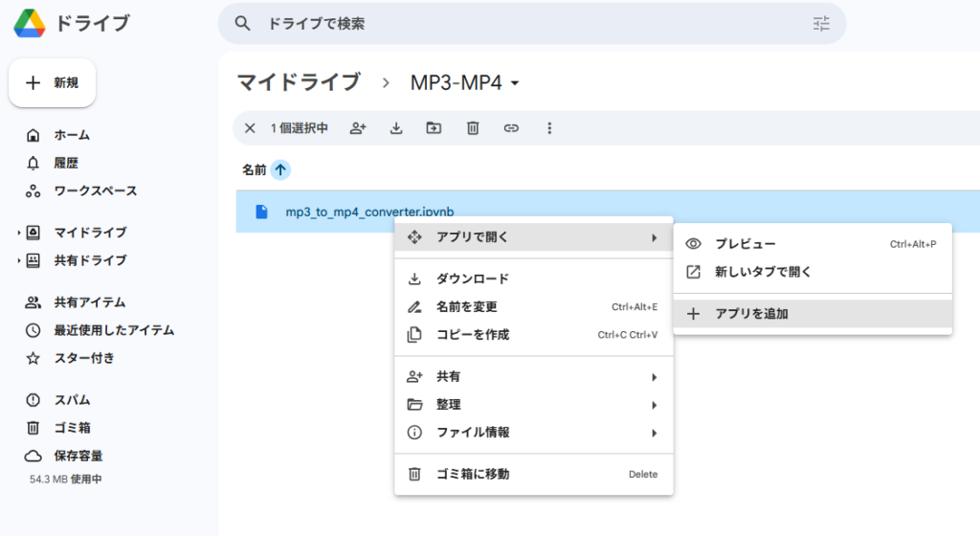Click the ドライブで検索 search field

(531, 24)
